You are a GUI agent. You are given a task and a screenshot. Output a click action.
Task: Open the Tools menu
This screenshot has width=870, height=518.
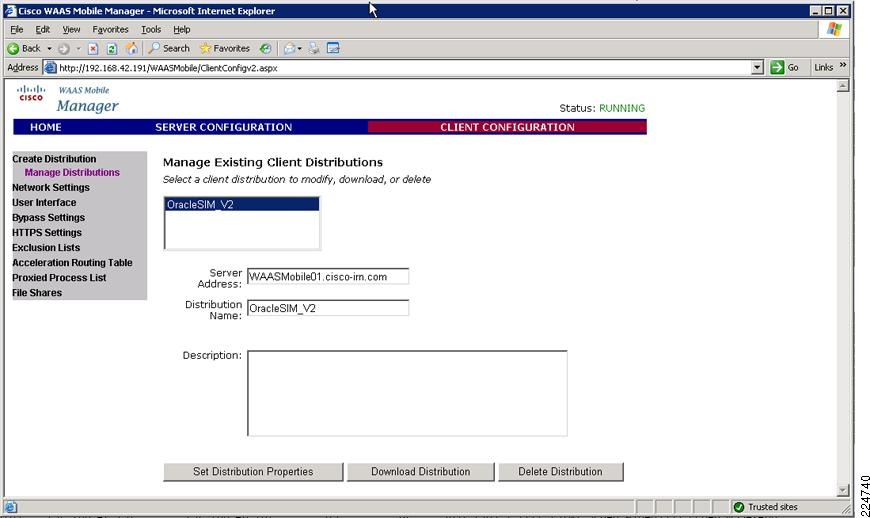[x=151, y=29]
